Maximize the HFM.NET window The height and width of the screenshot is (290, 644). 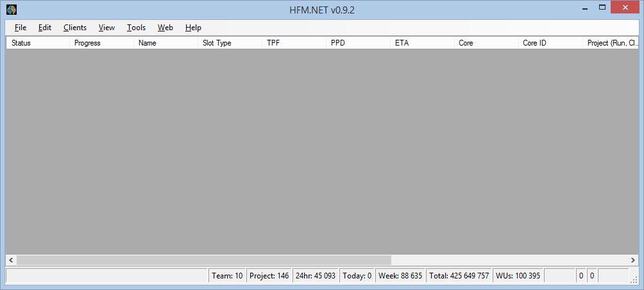[602, 8]
